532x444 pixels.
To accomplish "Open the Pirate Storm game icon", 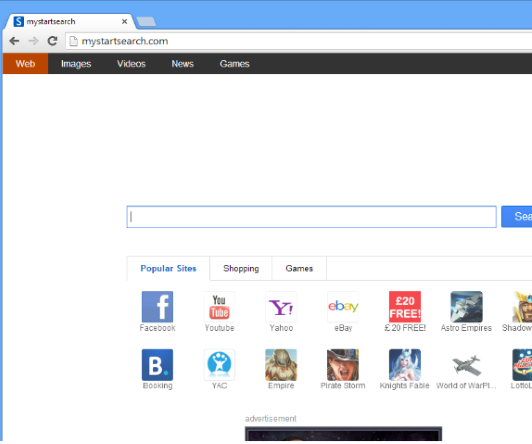I will coord(343,365).
